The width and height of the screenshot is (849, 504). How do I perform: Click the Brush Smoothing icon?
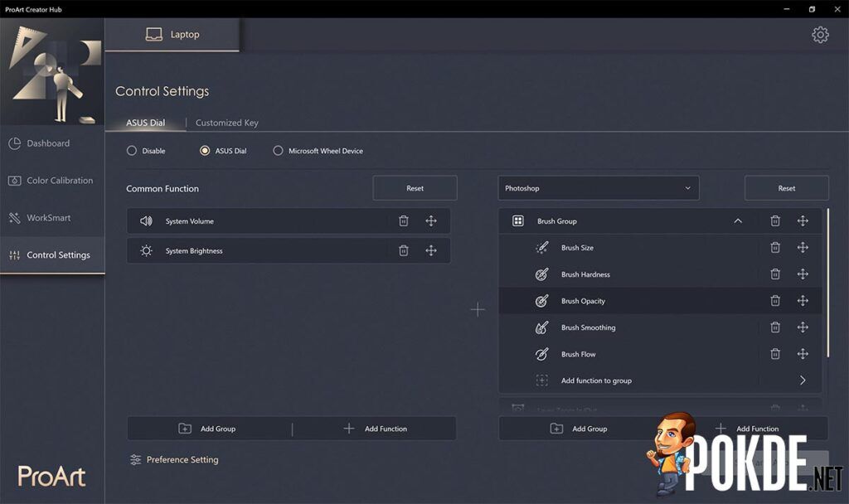[x=542, y=327]
